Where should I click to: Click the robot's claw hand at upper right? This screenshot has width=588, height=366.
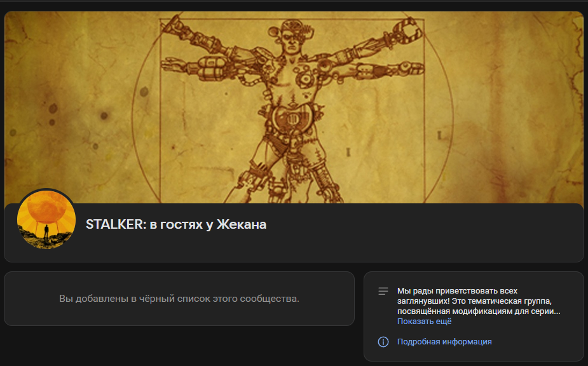(x=408, y=29)
